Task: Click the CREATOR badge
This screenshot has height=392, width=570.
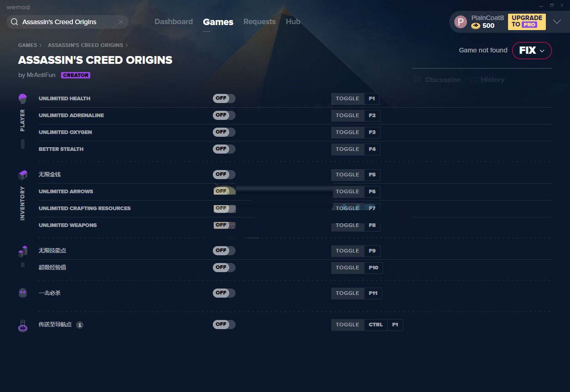Action: pos(76,75)
